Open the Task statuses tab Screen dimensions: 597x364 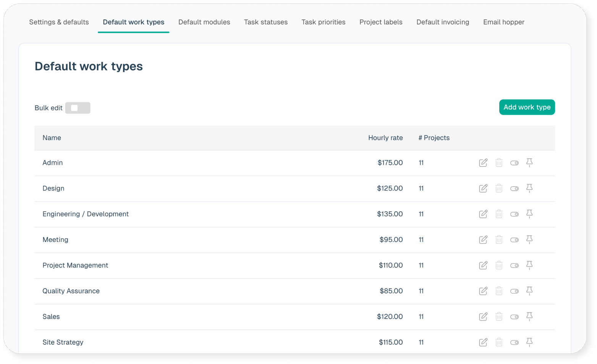265,22
